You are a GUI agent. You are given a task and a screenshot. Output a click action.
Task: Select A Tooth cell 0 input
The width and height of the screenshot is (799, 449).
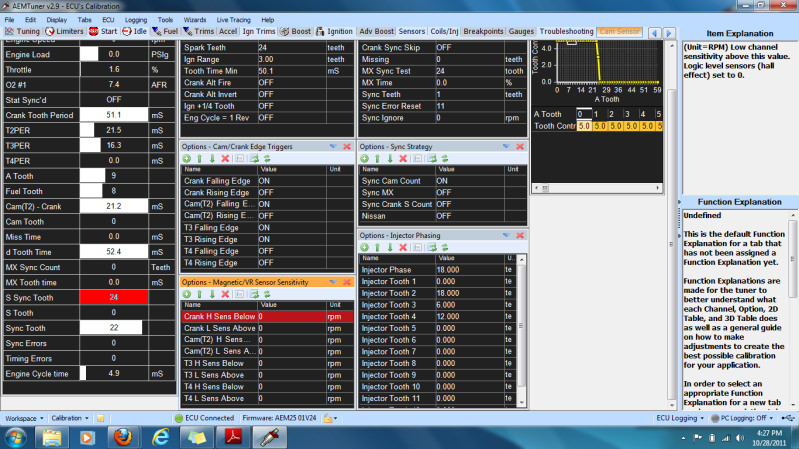click(x=584, y=114)
